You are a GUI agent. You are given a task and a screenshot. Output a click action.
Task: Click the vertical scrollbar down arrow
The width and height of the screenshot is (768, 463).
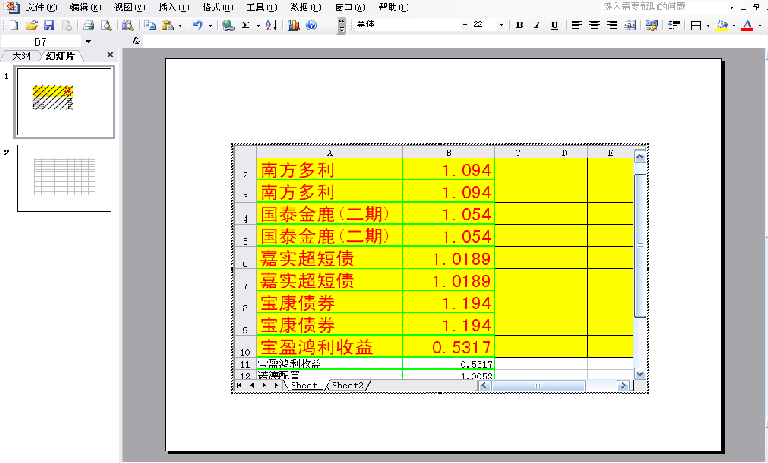(x=640, y=374)
